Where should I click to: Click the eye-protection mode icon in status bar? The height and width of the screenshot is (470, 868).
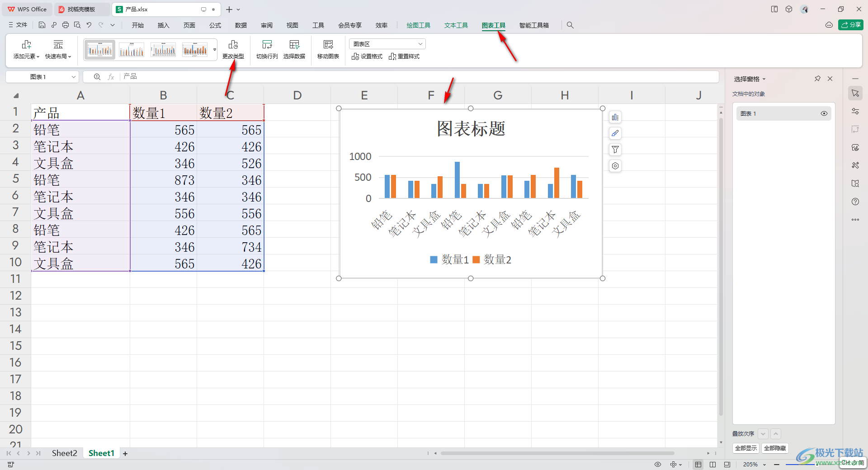(658, 465)
